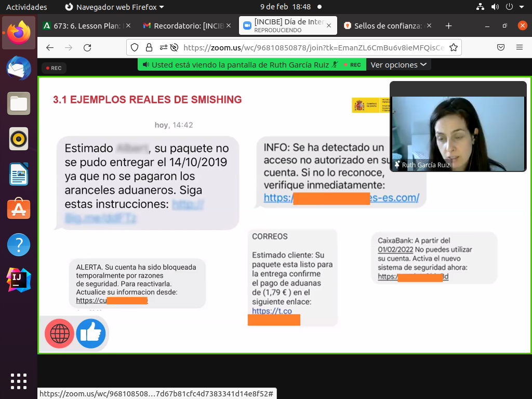Screen dimensions: 532x399
Task: Open Rhythmbox music player from the dock
Action: point(19,139)
